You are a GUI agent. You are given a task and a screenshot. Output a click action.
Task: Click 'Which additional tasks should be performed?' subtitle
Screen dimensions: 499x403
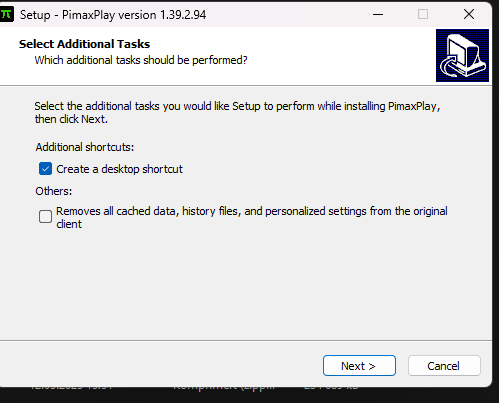pyautogui.click(x=141, y=60)
